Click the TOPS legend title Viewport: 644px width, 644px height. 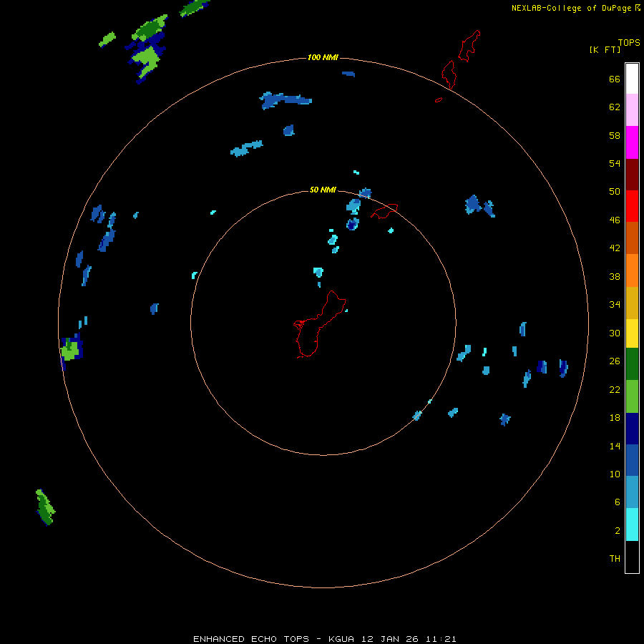(x=629, y=42)
